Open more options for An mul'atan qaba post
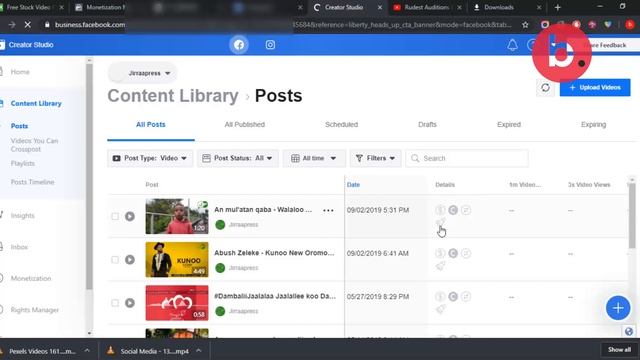This screenshot has width=640, height=360. point(328,210)
